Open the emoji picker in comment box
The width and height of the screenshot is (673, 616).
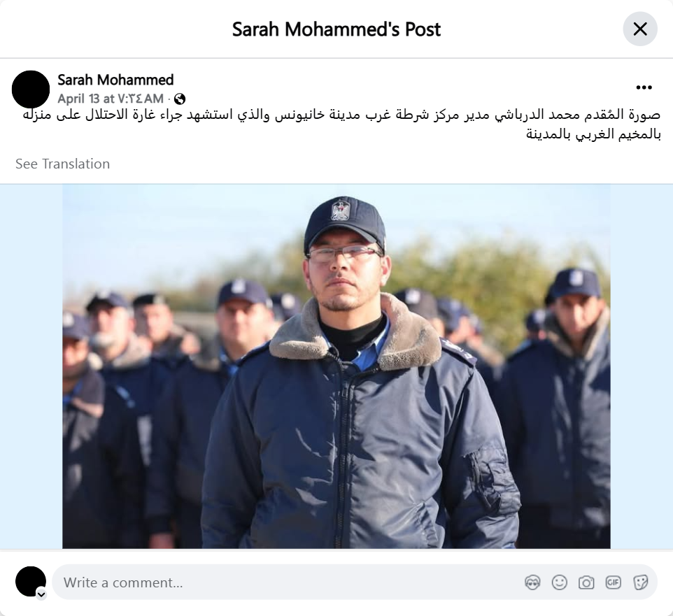click(x=559, y=582)
